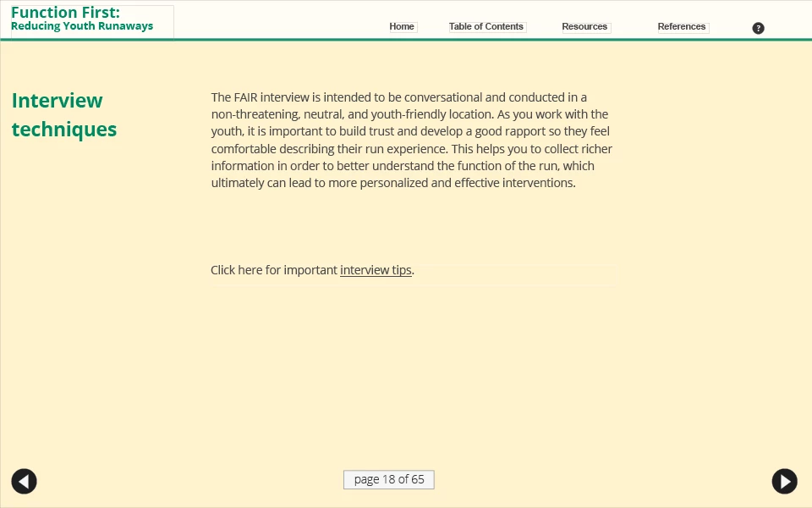Open the help question mark icon
This screenshot has width=812, height=508.
(x=758, y=28)
